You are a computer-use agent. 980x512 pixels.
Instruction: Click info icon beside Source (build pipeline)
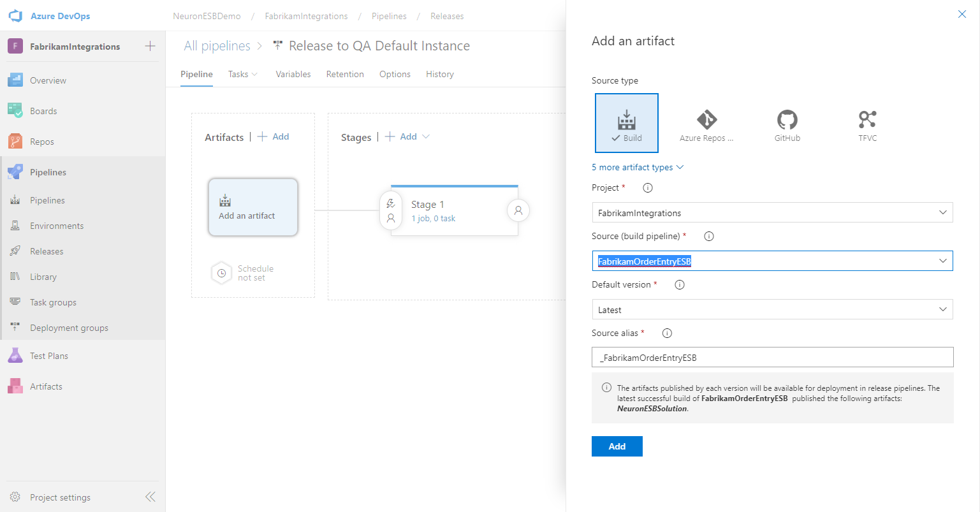709,236
